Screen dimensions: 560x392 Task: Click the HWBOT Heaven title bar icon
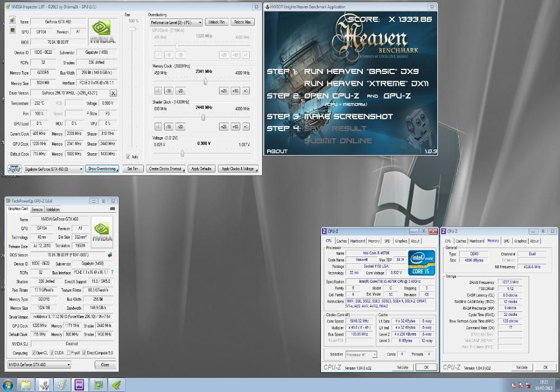[267, 7]
